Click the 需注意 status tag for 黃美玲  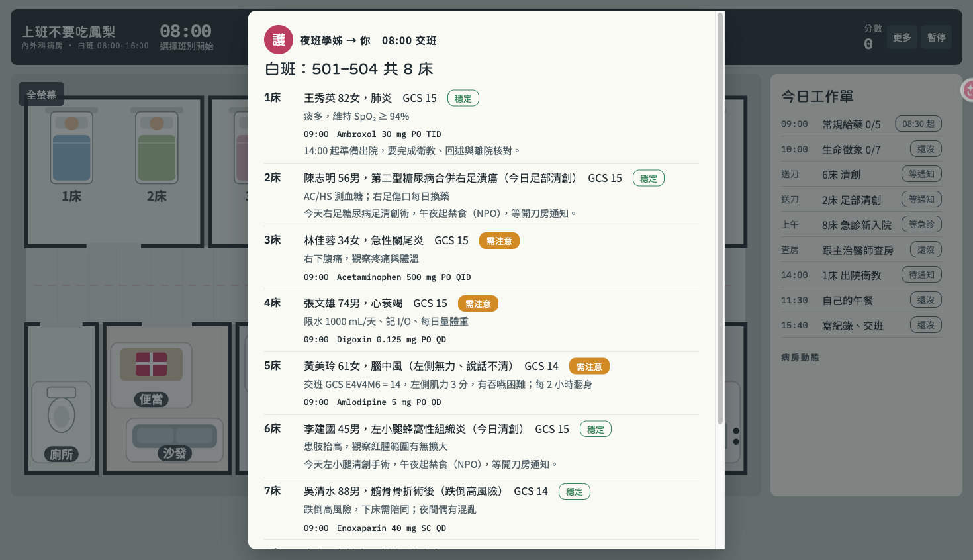pyautogui.click(x=589, y=367)
